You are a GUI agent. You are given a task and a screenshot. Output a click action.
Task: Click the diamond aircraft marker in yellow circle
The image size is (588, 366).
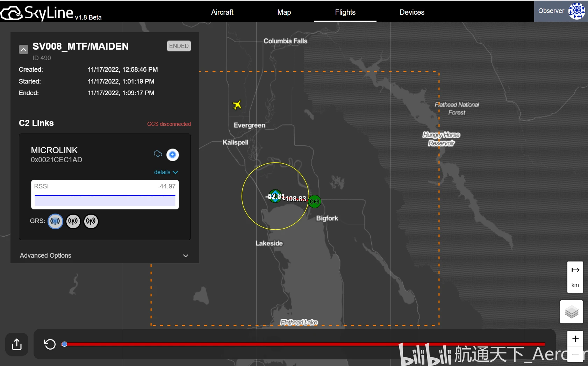click(x=275, y=196)
